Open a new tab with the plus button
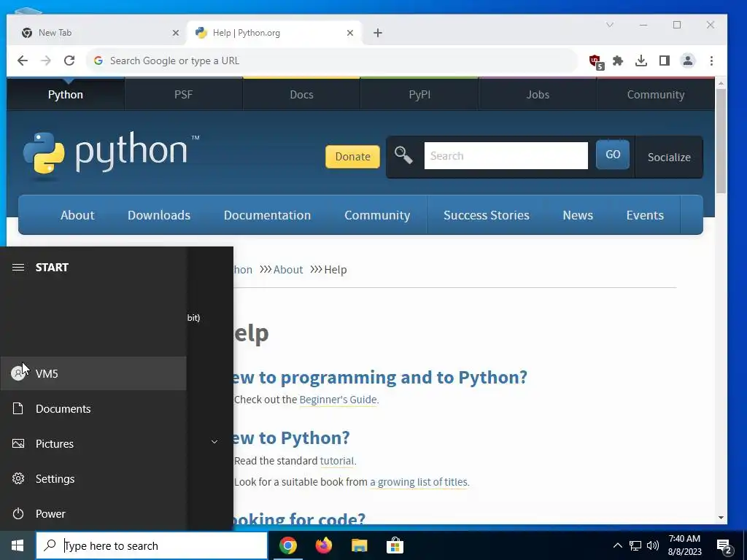The image size is (747, 560). pos(378,33)
